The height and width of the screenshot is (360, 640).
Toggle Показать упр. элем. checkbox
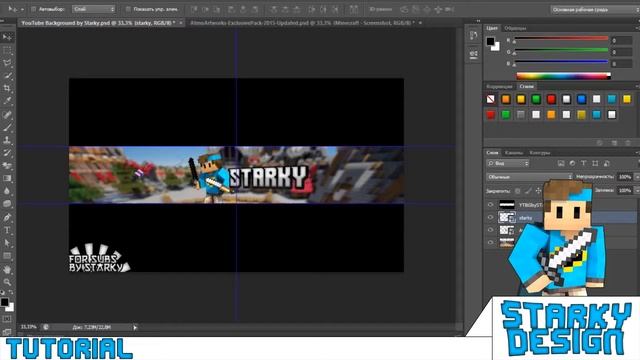pos(128,9)
